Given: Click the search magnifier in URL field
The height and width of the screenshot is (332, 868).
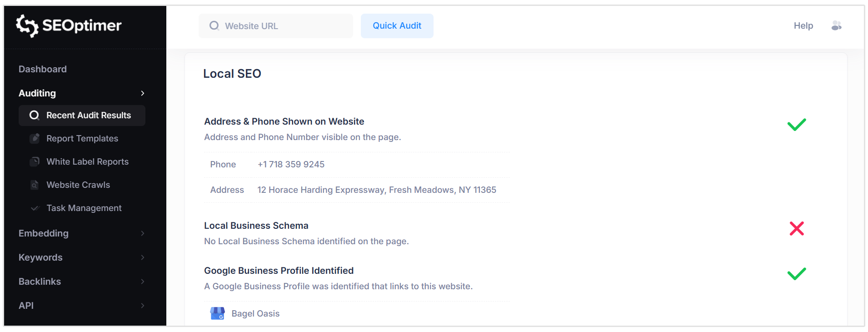Looking at the screenshot, I should (214, 26).
